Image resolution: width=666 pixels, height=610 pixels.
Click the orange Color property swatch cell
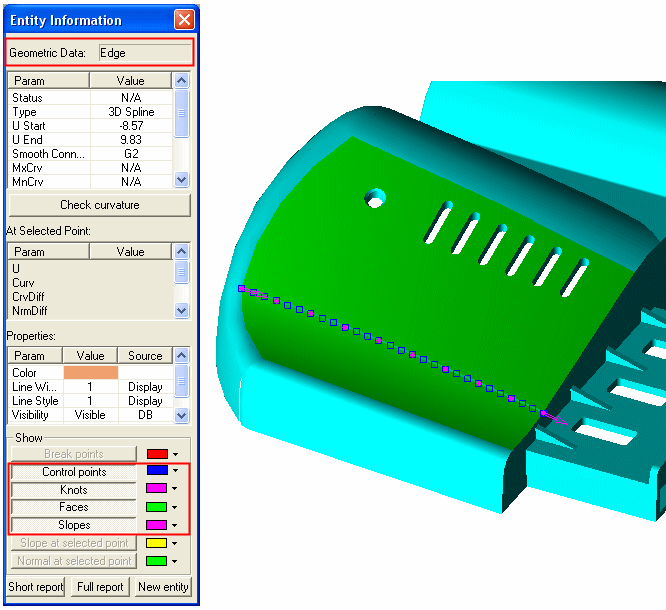[91, 373]
